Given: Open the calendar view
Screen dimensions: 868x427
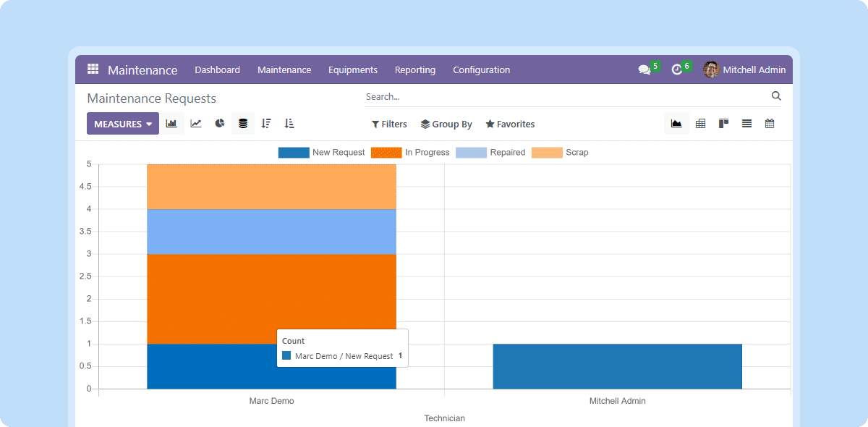Looking at the screenshot, I should tap(770, 124).
